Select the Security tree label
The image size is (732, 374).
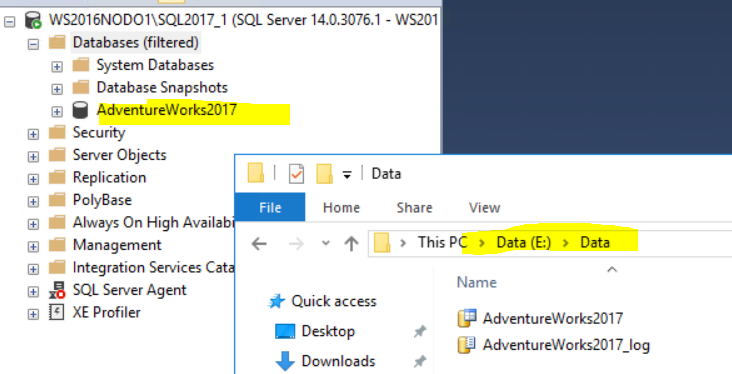tap(99, 133)
